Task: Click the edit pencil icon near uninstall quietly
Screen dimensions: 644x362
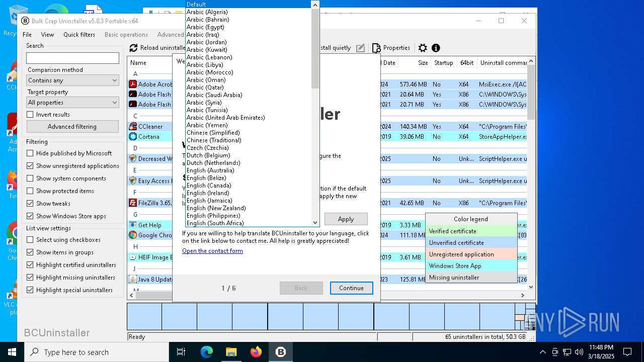Action: click(360, 48)
